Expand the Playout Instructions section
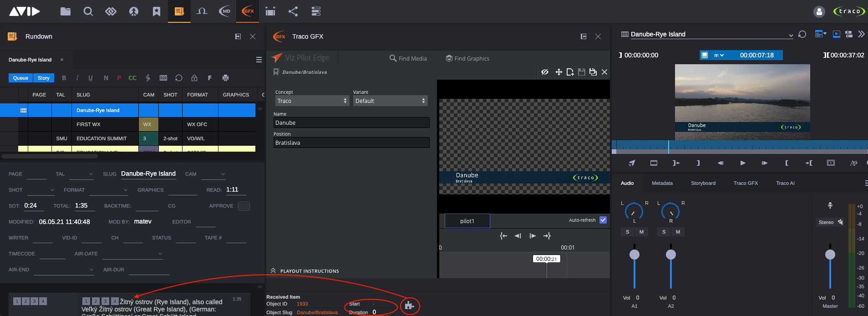 pos(273,270)
